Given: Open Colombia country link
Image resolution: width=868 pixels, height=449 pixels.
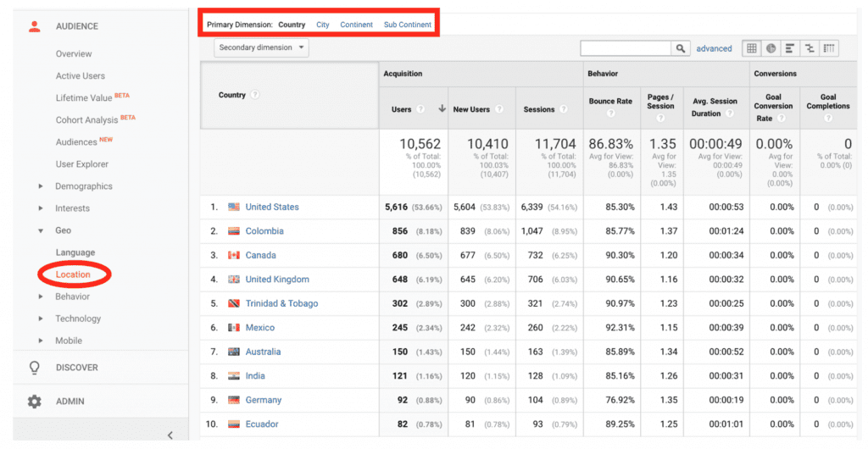Looking at the screenshot, I should 264,231.
